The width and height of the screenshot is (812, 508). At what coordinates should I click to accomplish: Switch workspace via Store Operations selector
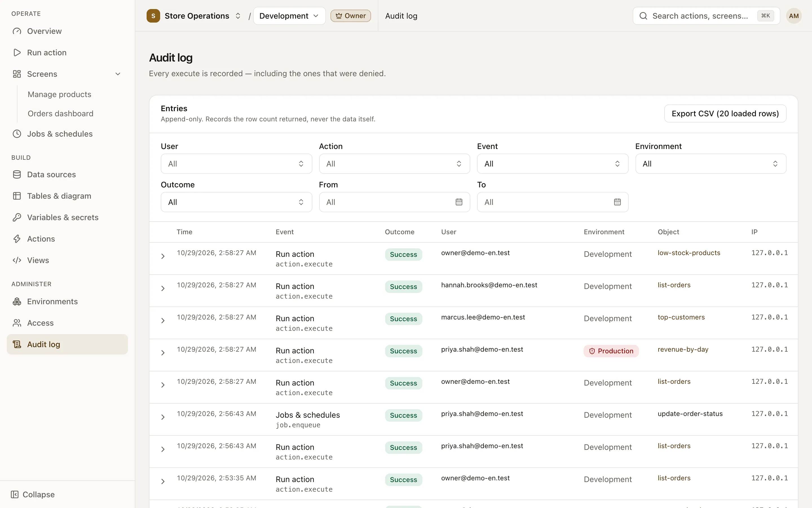(x=194, y=16)
